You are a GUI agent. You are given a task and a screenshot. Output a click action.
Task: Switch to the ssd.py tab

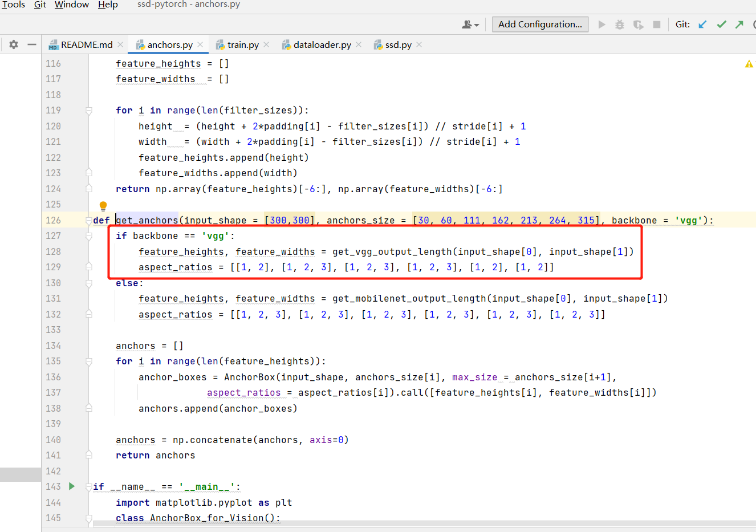pos(397,44)
